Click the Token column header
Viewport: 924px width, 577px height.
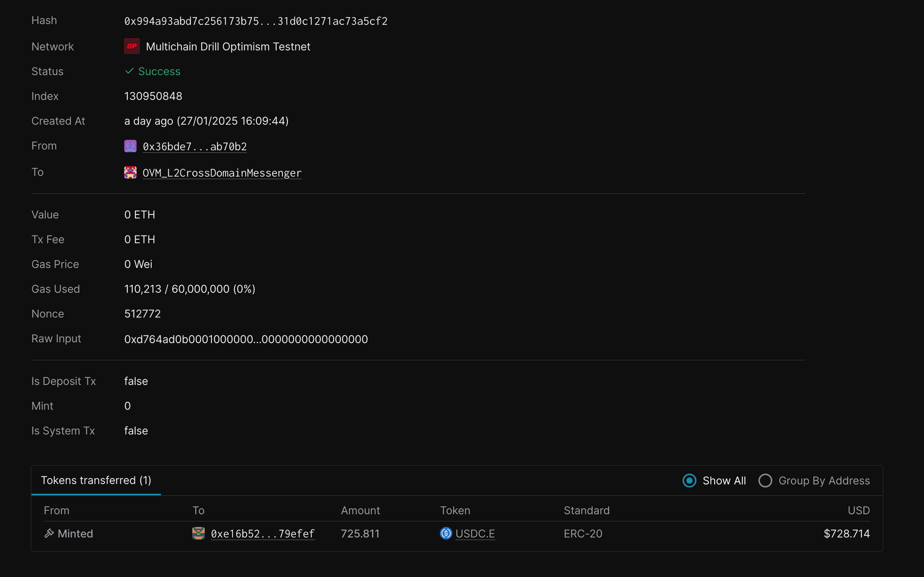(x=455, y=510)
